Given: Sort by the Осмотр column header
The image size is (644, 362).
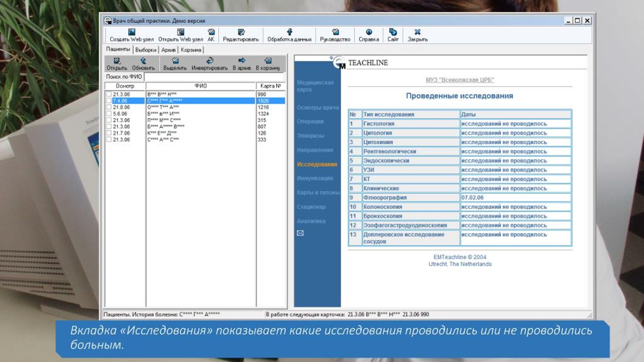Looking at the screenshot, I should click(x=125, y=86).
